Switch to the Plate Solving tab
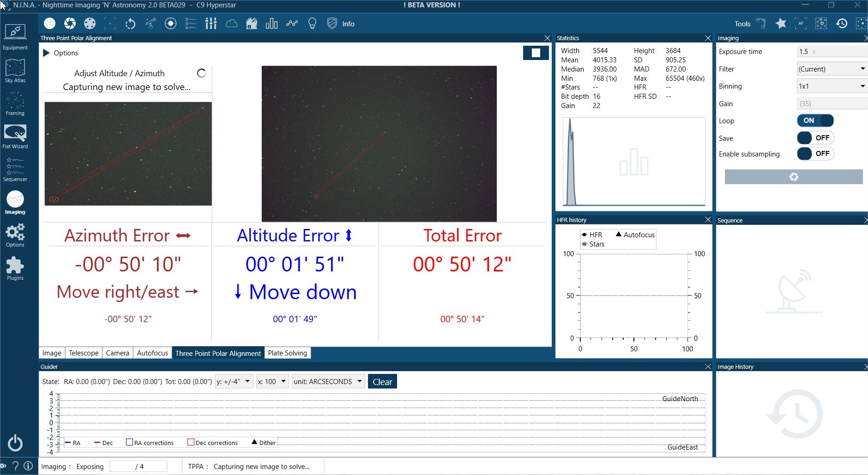 tap(287, 353)
